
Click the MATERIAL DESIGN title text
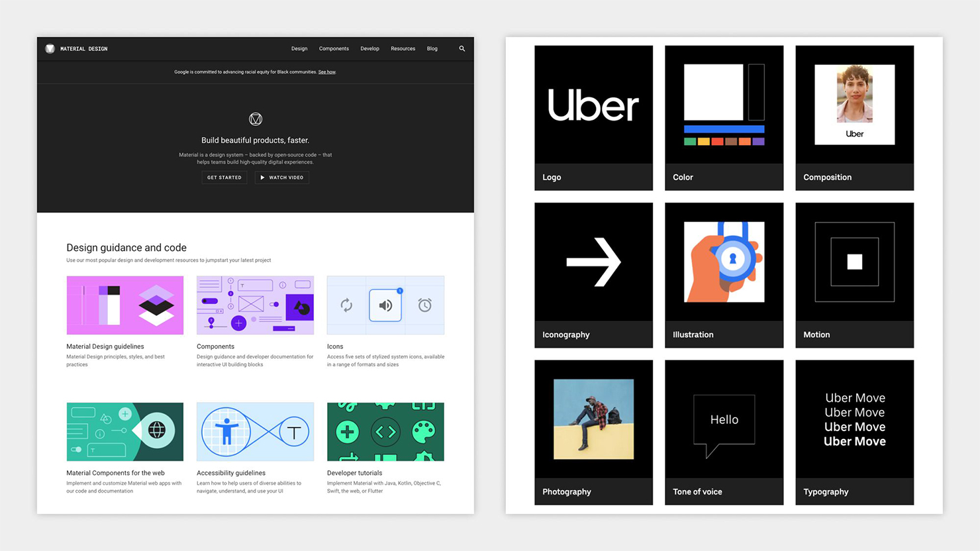tap(83, 49)
